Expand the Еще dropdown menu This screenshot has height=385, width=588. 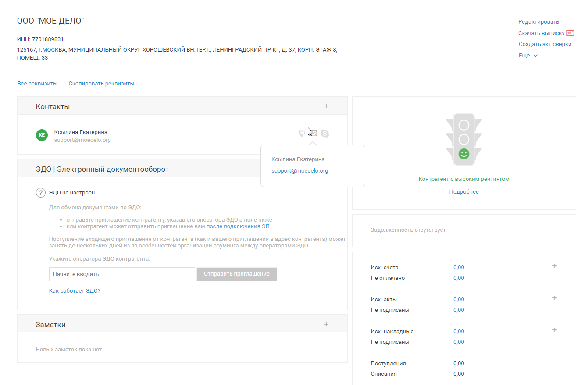click(x=528, y=56)
